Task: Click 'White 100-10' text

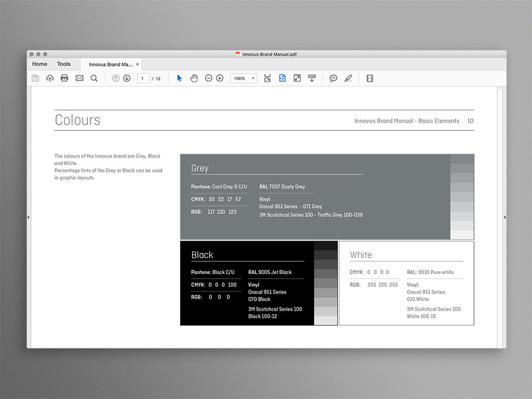Action: pos(421,316)
